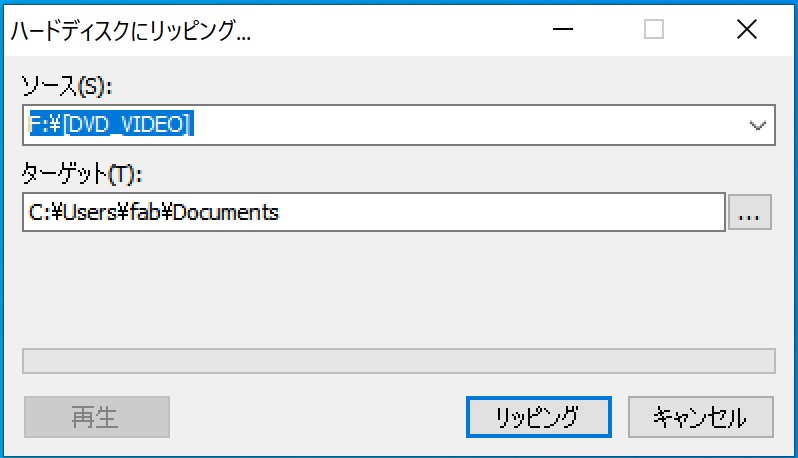
Task: Click the empty part of the source combo box
Action: pos(468,125)
